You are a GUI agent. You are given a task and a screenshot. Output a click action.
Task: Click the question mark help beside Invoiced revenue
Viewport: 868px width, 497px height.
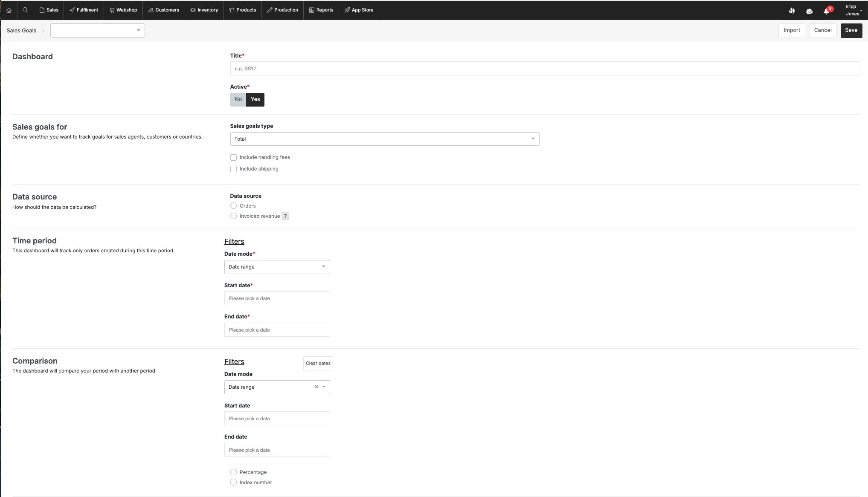[x=285, y=216]
